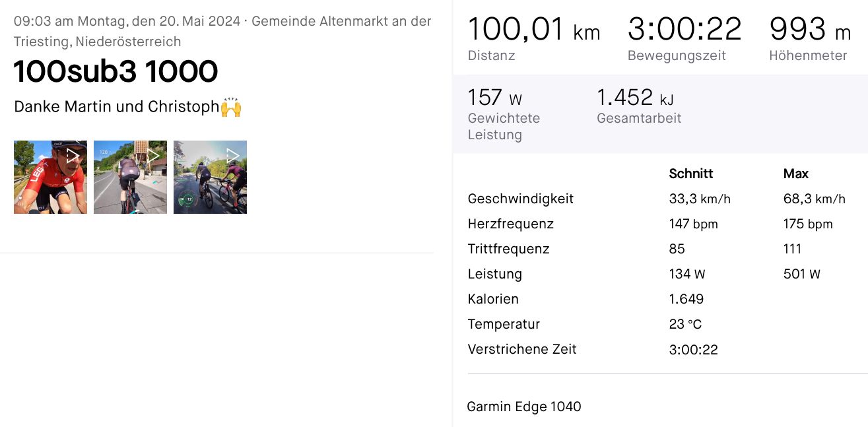The width and height of the screenshot is (868, 427).
Task: Select the Herzfrequenz row label
Action: [510, 224]
